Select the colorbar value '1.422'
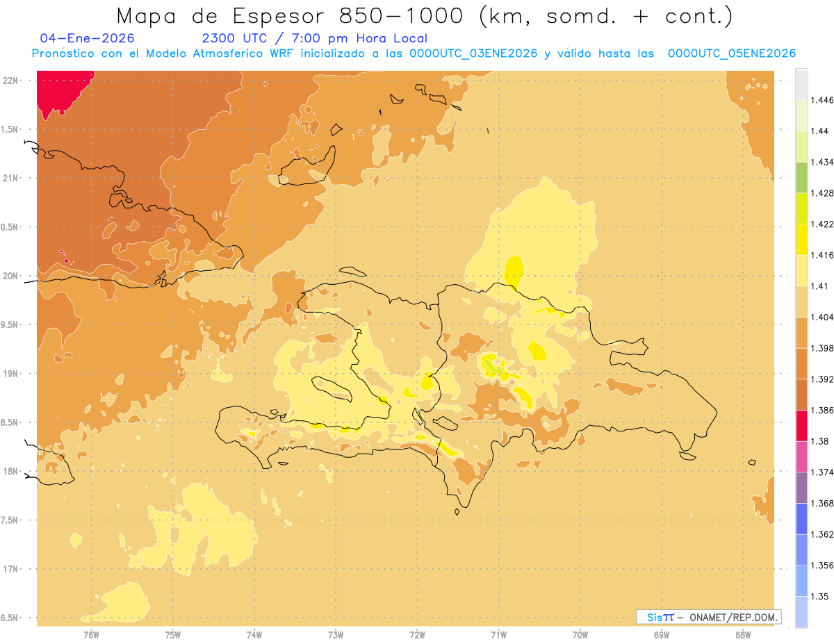Image resolution: width=834 pixels, height=644 pixels. tap(822, 224)
